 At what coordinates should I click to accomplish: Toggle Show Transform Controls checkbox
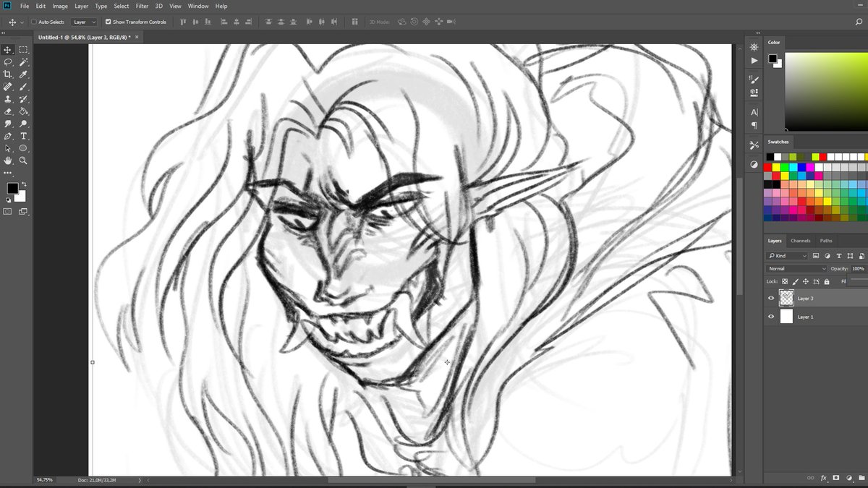[108, 22]
